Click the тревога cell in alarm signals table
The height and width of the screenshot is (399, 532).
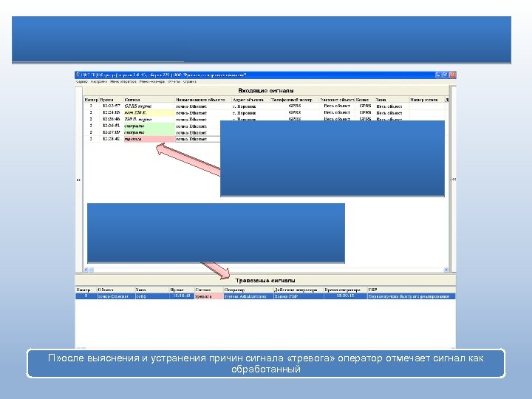click(208, 296)
